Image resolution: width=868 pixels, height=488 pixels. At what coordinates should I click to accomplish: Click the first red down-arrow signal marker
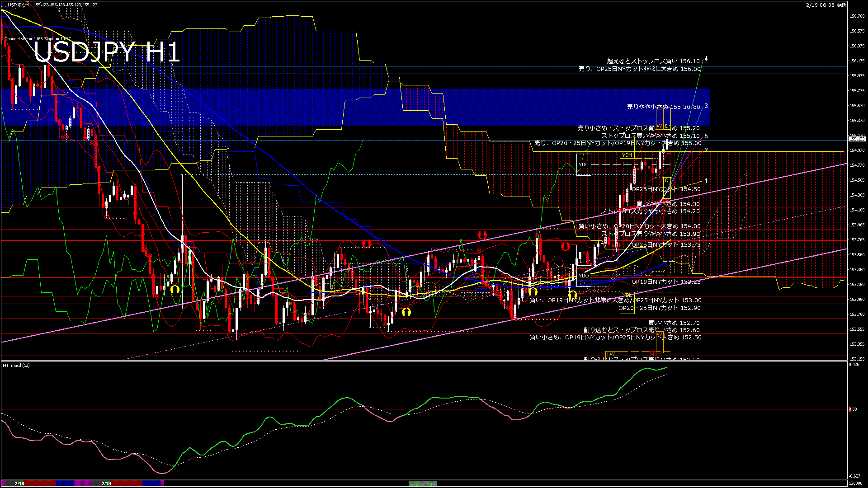point(366,244)
